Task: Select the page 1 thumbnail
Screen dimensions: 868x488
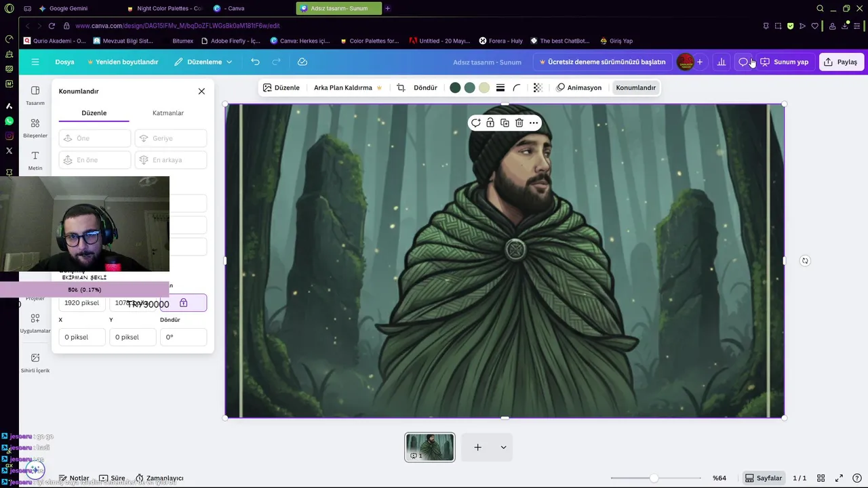Action: click(430, 447)
